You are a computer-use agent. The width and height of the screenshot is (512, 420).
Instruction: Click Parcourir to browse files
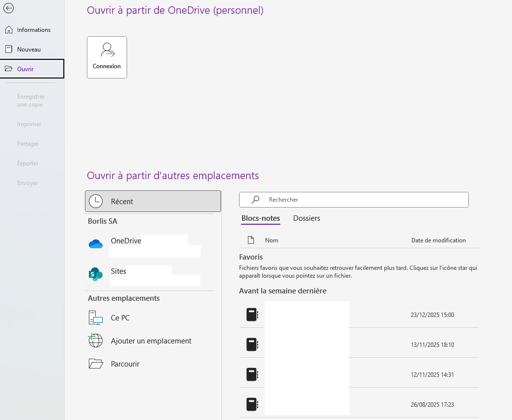[x=150, y=364]
